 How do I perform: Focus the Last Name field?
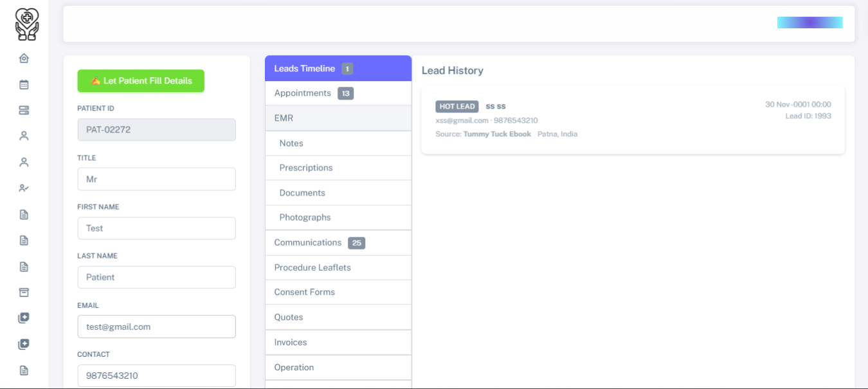(156, 277)
